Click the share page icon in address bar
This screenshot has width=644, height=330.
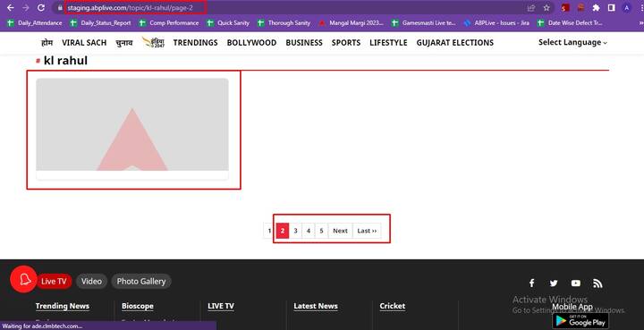pyautogui.click(x=531, y=8)
